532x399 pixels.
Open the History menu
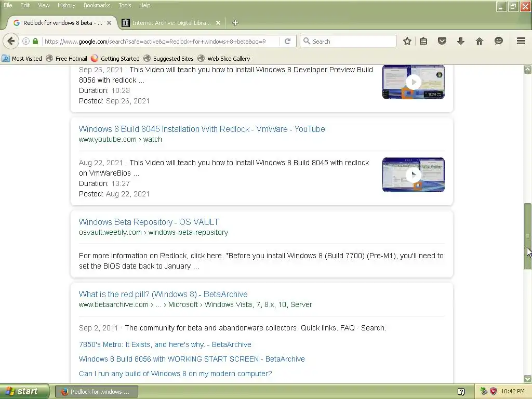[66, 5]
